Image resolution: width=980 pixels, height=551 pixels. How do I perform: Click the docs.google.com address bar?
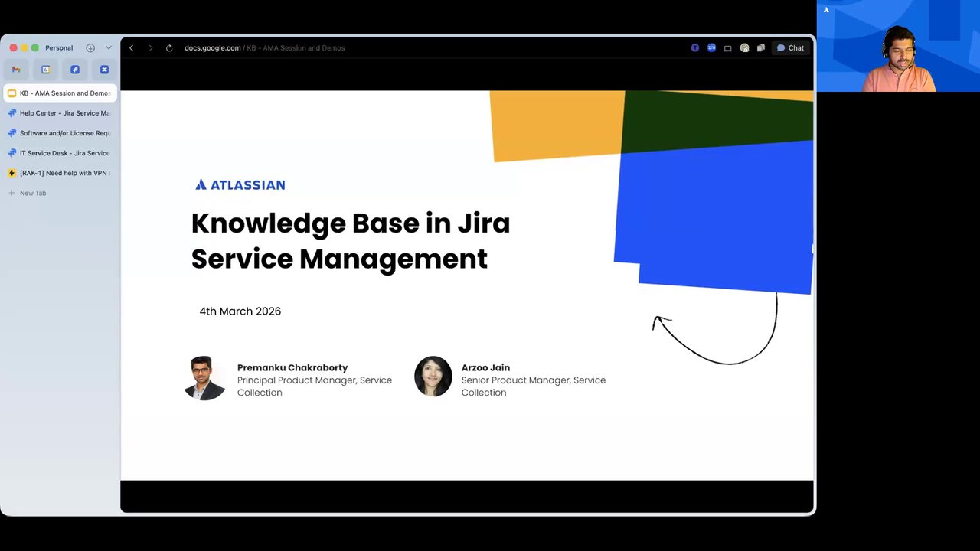pyautogui.click(x=264, y=47)
